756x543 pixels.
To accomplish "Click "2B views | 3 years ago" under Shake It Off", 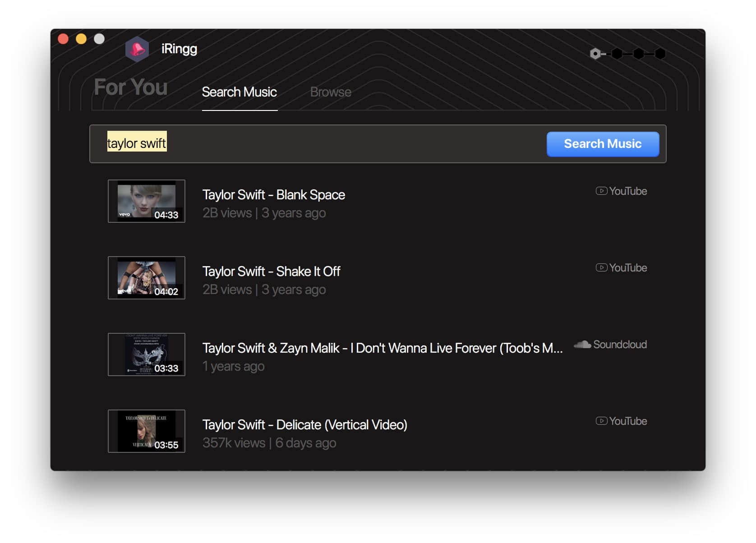I will point(264,290).
